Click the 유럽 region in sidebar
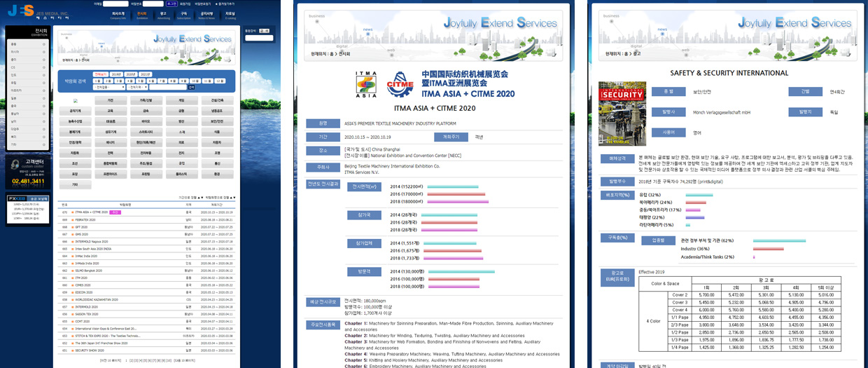Screen dimensions: 868x368 [x=14, y=83]
